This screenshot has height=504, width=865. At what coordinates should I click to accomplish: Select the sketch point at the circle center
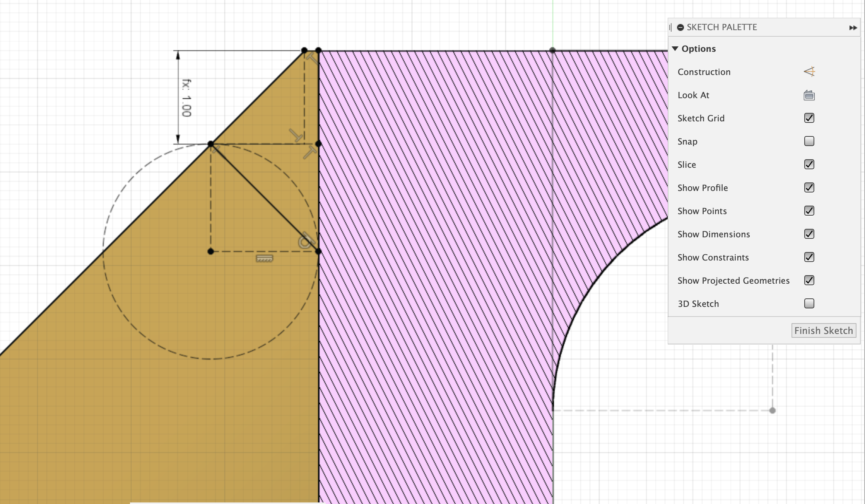(x=210, y=252)
